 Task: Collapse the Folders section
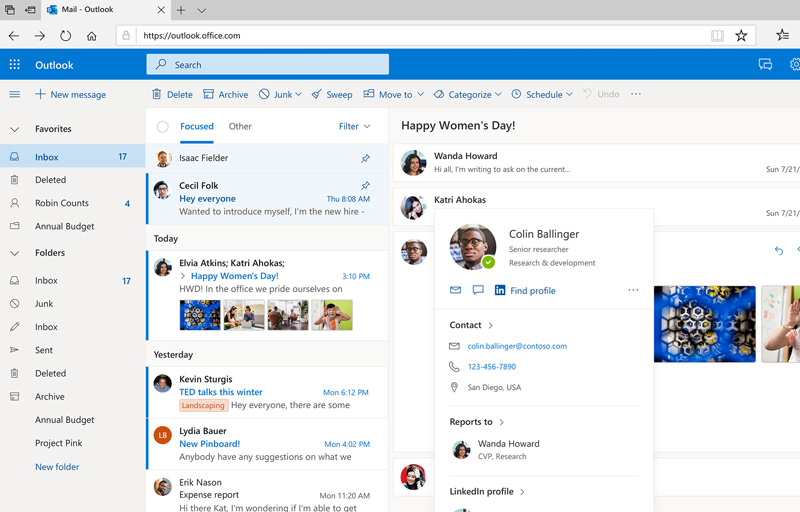(x=15, y=253)
